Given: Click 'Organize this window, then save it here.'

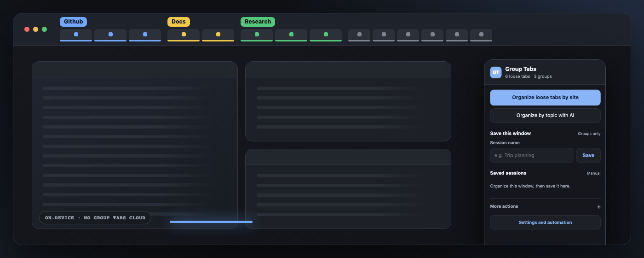Looking at the screenshot, I should (x=530, y=186).
